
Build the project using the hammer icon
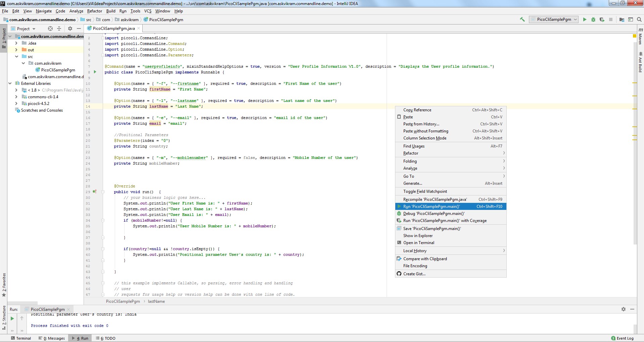pyautogui.click(x=522, y=19)
